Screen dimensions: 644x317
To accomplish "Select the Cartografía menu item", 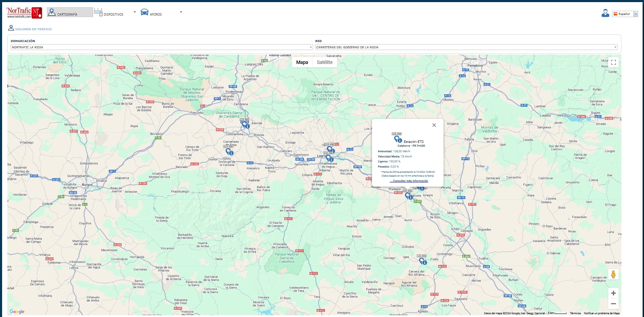I will tap(70, 13).
